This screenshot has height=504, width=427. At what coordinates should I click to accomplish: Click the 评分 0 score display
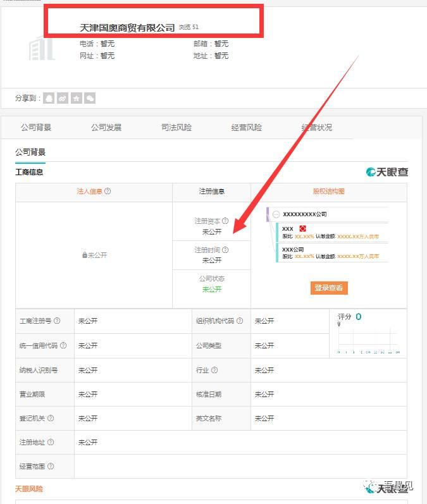coord(350,317)
